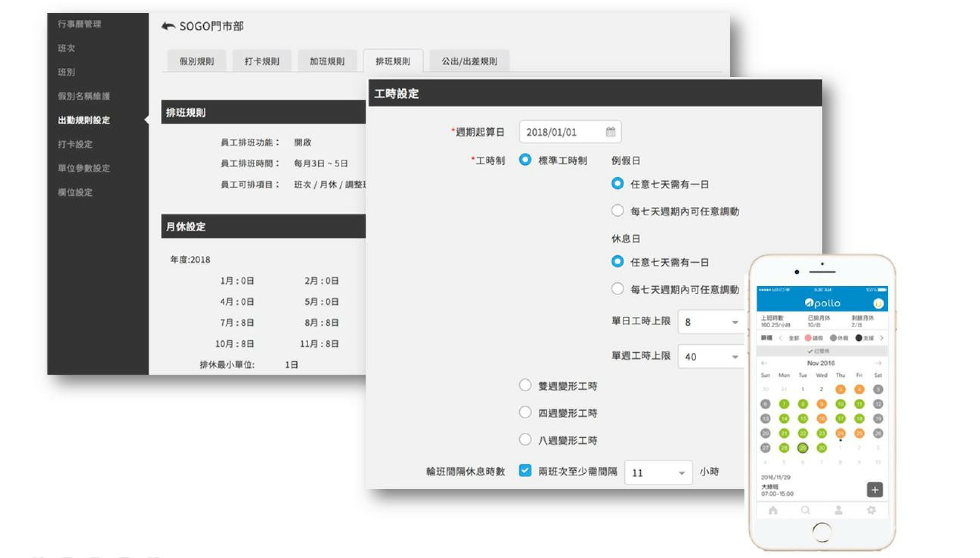Click the back arrow beside SOGO門市部
Screen dimensions: 980x558
tap(168, 26)
